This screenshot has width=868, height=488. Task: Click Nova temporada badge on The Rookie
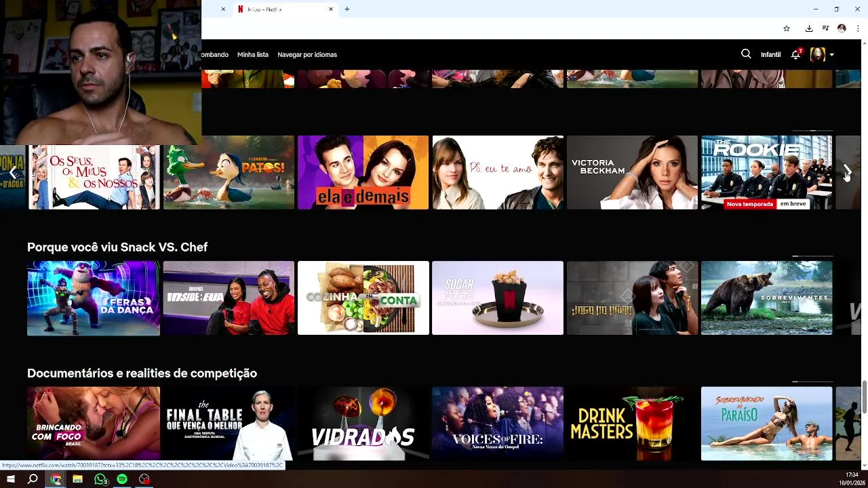tap(750, 203)
